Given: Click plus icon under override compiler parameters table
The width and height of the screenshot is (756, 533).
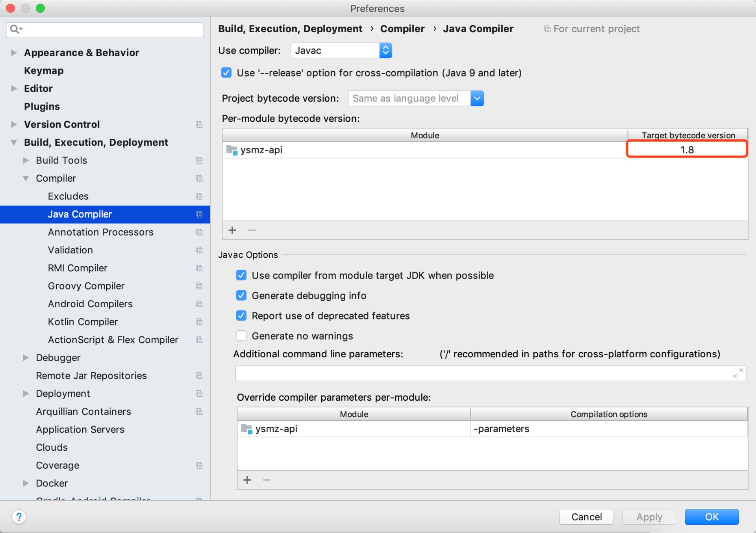Looking at the screenshot, I should click(x=247, y=479).
